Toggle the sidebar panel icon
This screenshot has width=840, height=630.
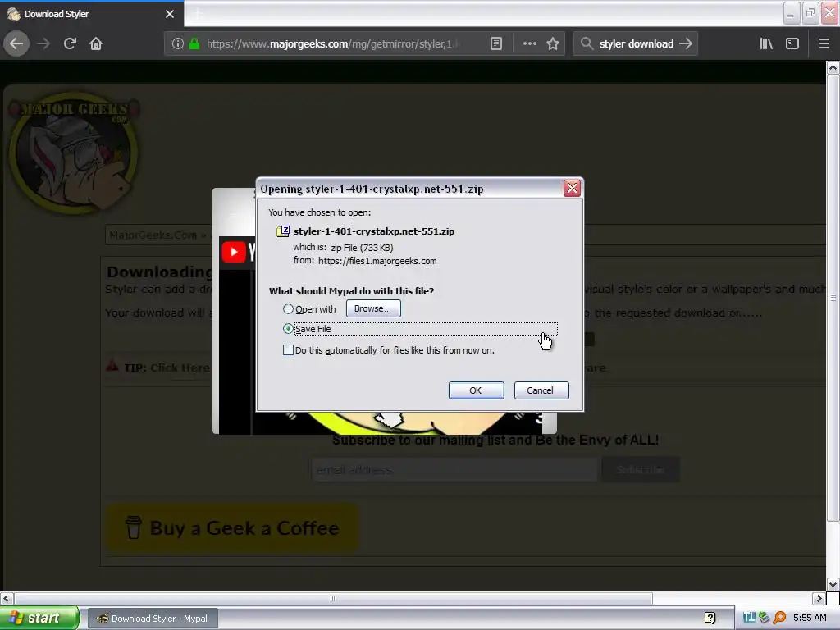tap(792, 44)
